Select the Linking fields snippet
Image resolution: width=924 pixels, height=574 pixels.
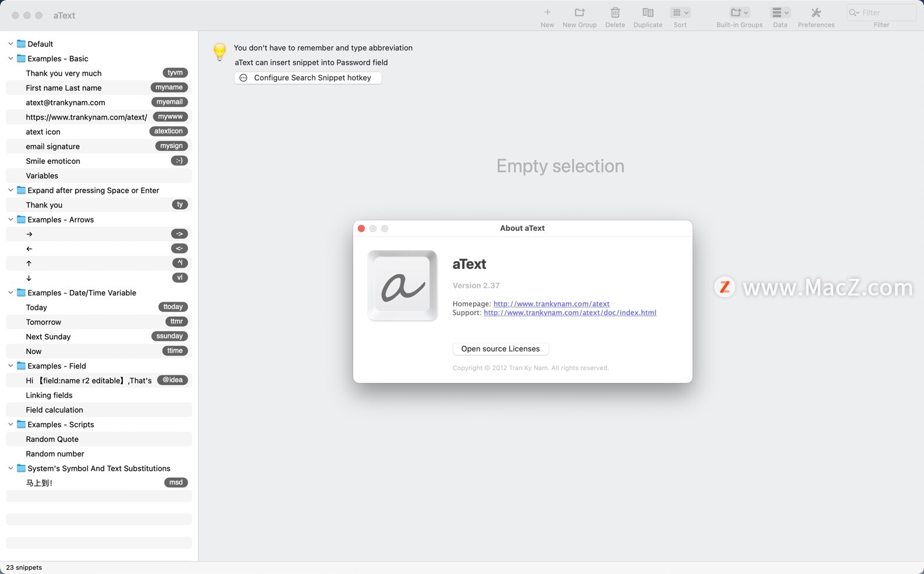coord(99,395)
